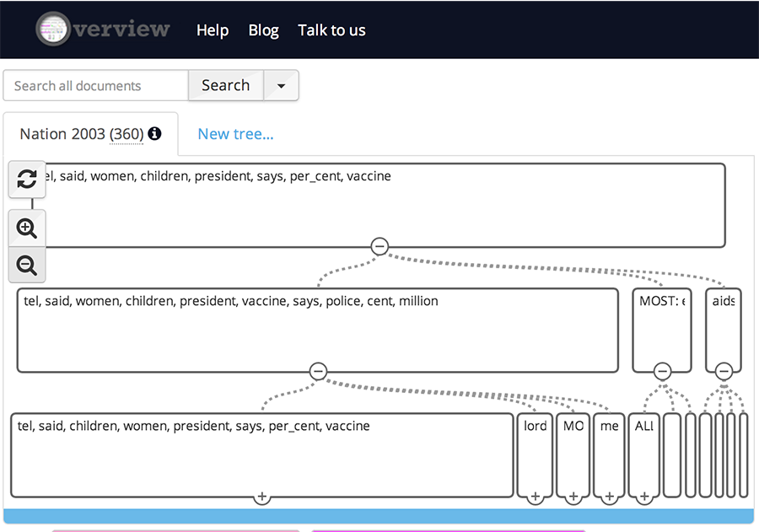The image size is (759, 532).
Task: Expand the 'me' node plus icon
Action: pos(610,497)
